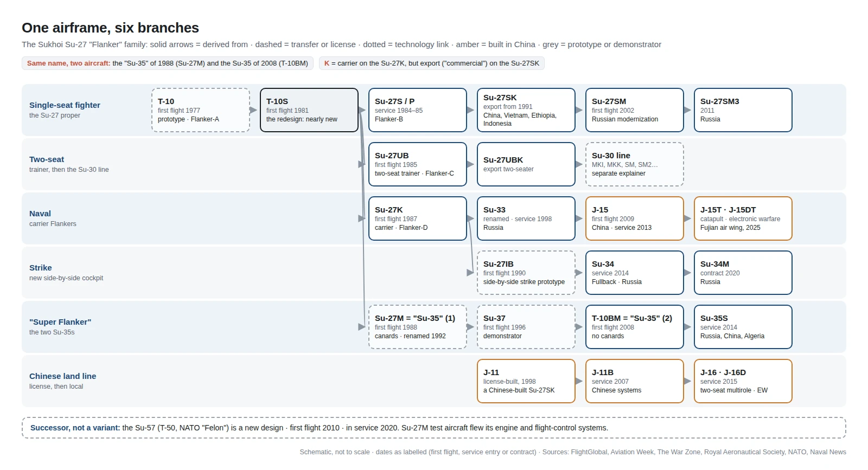This screenshot has height=470, width=868.
Task: Click the "Same name, two aircraft" note
Action: point(168,63)
